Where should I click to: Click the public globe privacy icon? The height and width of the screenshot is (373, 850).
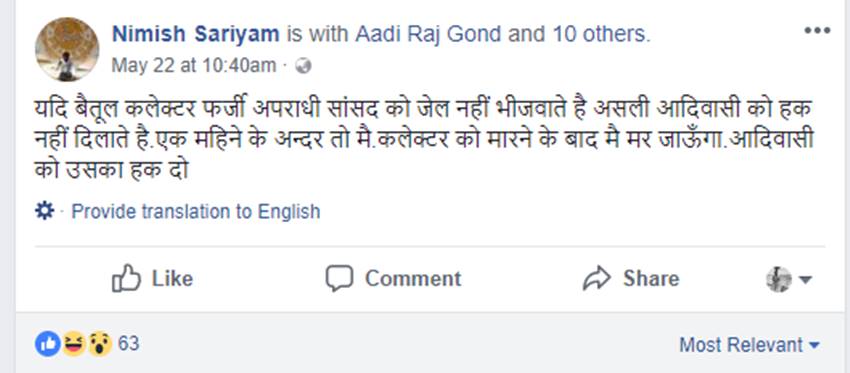pyautogui.click(x=304, y=66)
